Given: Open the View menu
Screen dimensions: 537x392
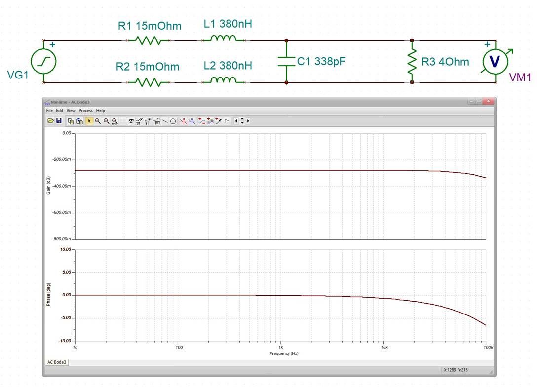Looking at the screenshot, I should click(71, 110).
